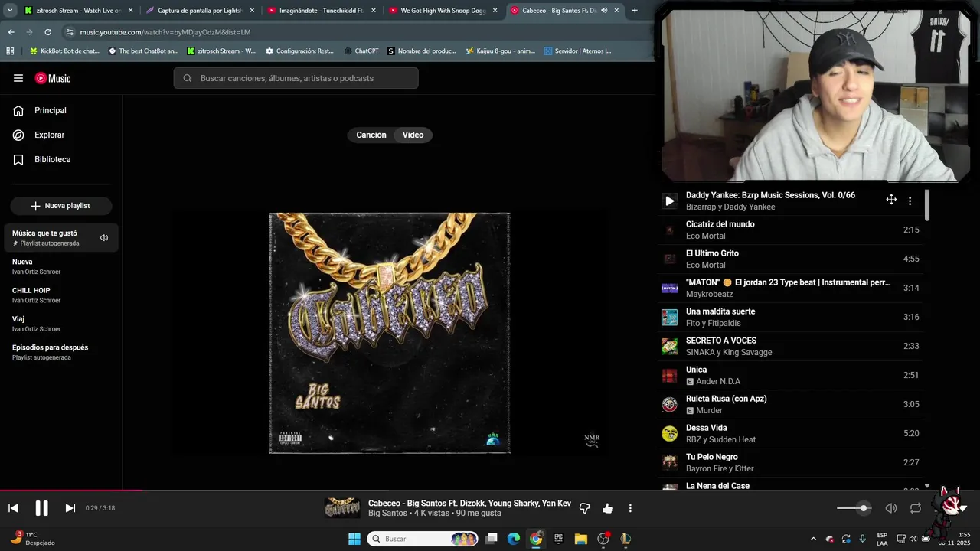Open the hamburger guide menu
The height and width of the screenshot is (551, 980).
click(x=18, y=78)
